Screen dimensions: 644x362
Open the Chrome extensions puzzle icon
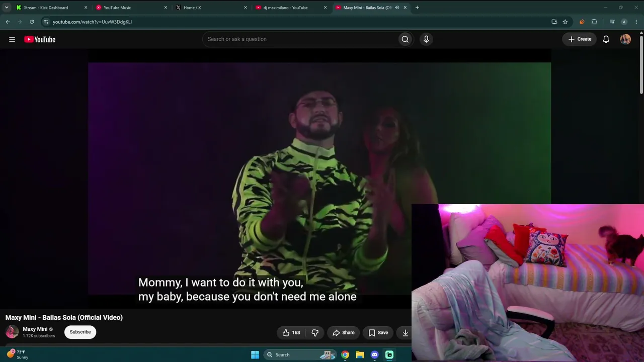[594, 22]
